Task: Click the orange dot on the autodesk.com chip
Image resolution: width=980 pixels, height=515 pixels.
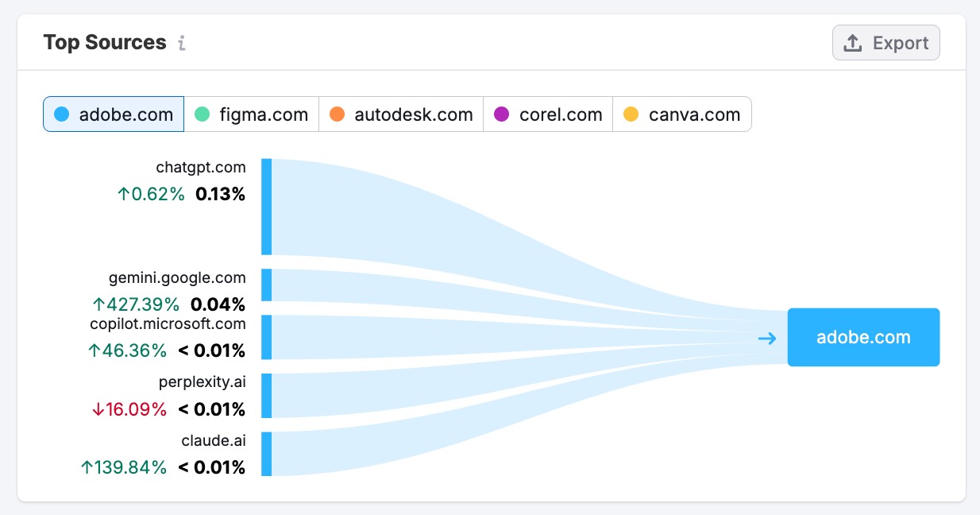Action: pyautogui.click(x=337, y=114)
